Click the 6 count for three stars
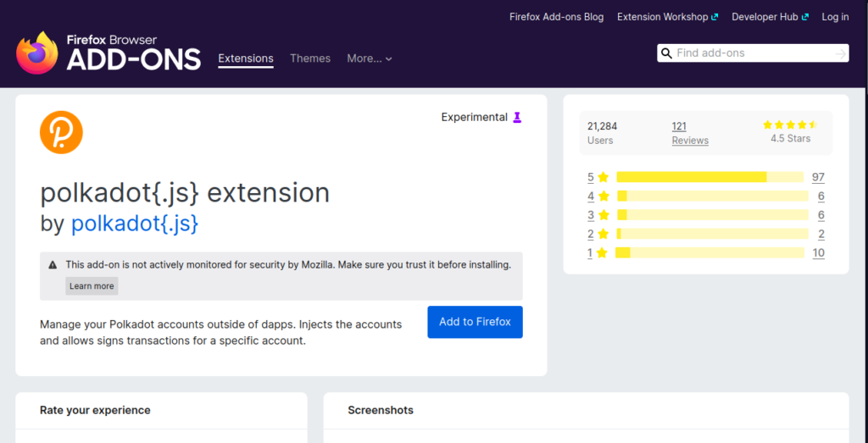The image size is (868, 443). [x=821, y=215]
